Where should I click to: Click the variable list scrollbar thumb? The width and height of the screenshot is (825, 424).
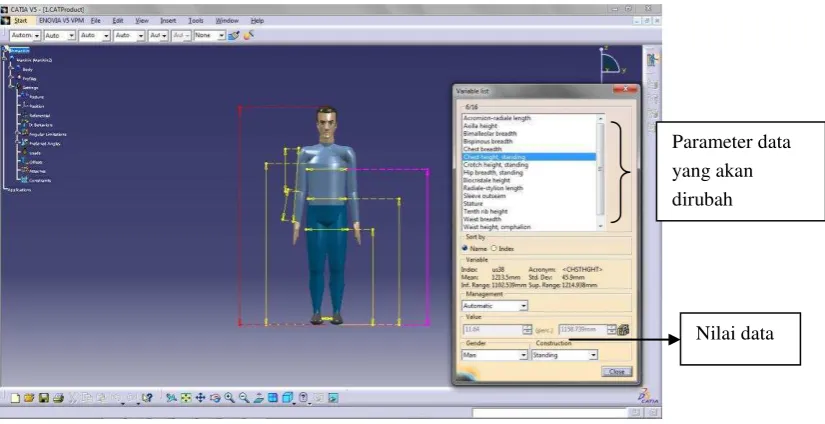pos(600,168)
